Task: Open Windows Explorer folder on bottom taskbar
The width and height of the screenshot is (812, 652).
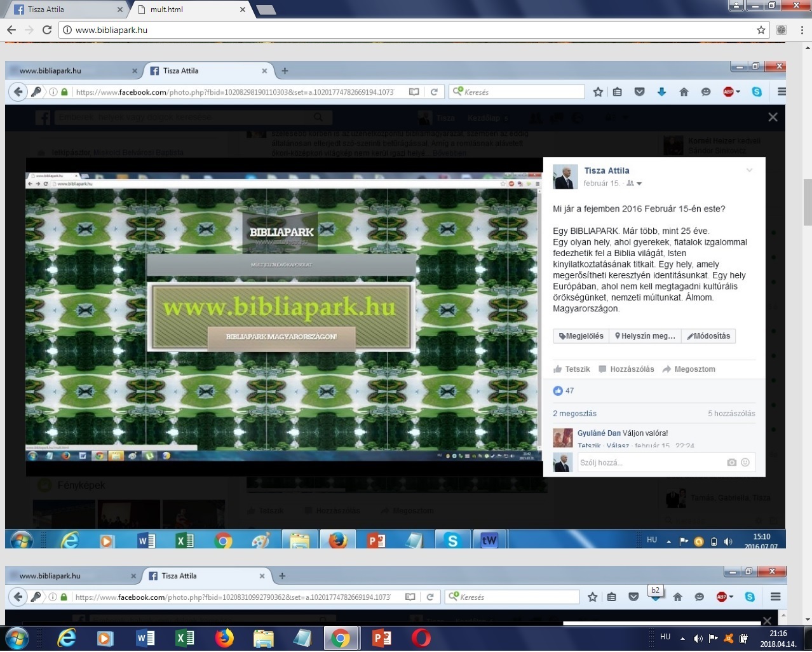Action: tap(263, 638)
